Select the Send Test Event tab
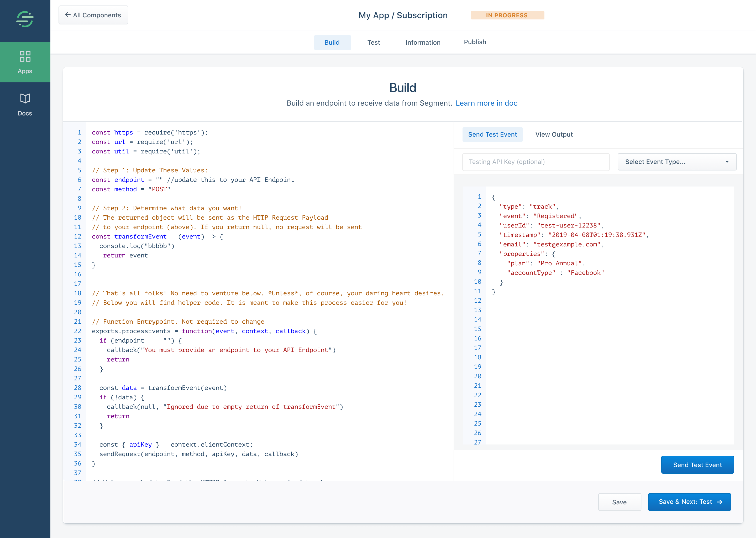 point(492,134)
